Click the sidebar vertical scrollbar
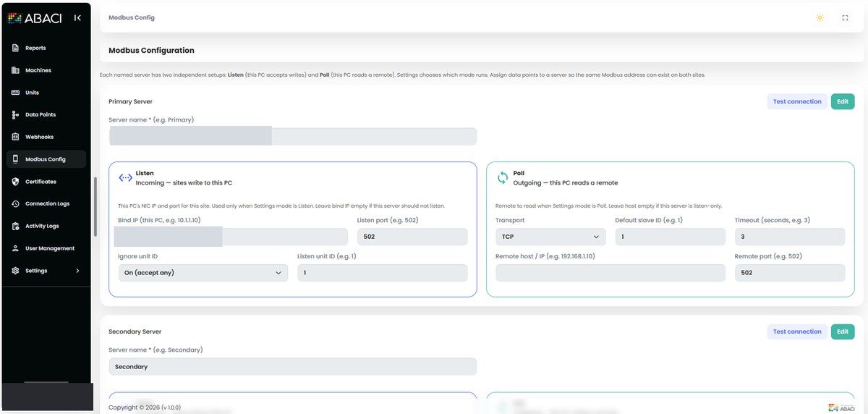This screenshot has width=868, height=414. coord(95,206)
